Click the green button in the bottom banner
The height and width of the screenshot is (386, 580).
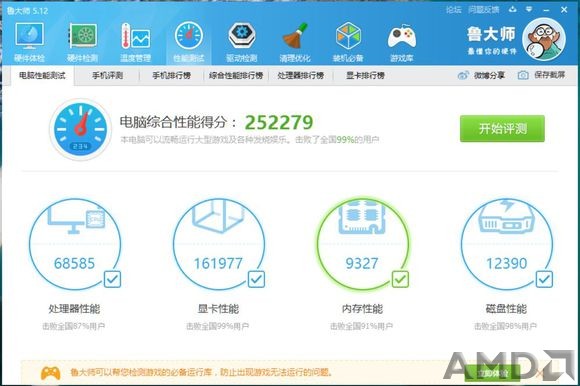coord(492,373)
